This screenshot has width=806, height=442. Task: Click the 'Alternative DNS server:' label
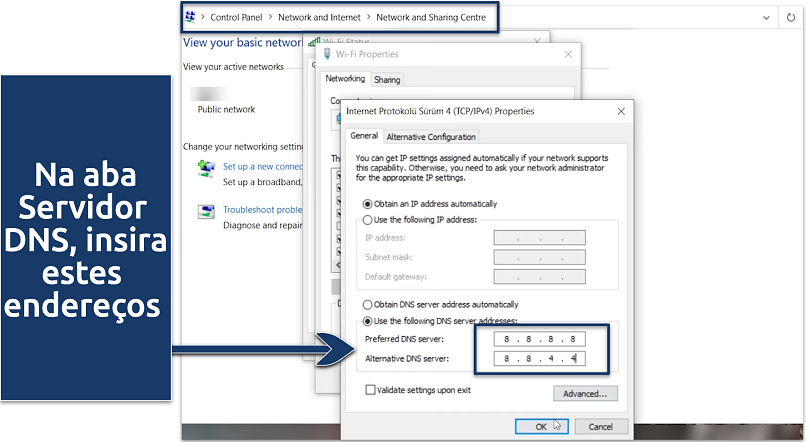tap(407, 359)
